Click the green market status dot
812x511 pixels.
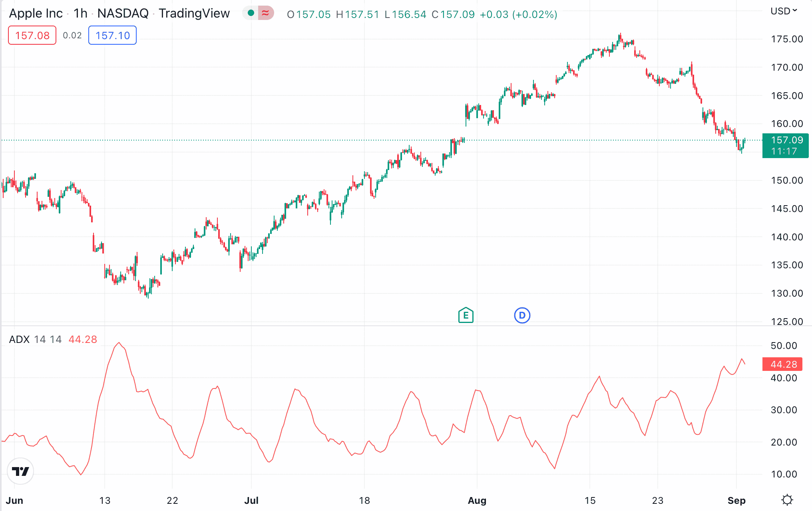click(251, 13)
